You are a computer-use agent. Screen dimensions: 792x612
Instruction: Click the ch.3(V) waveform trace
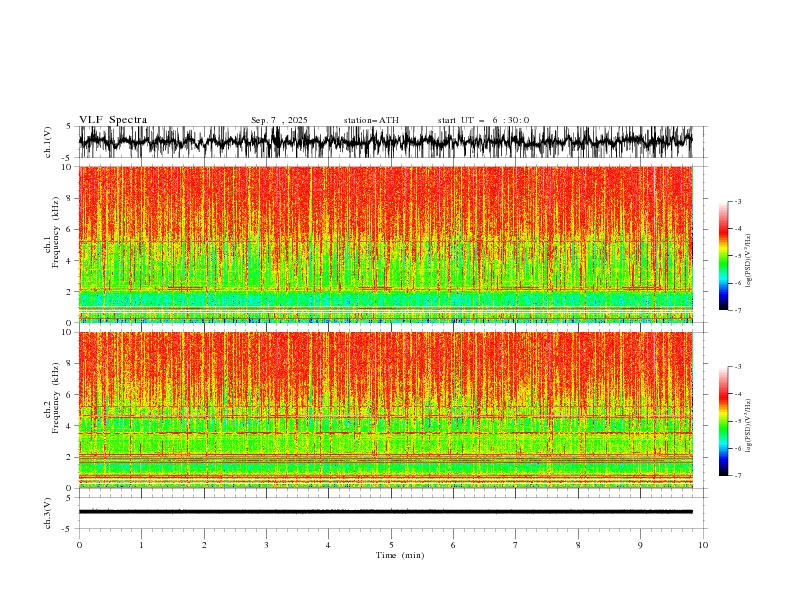[385, 512]
